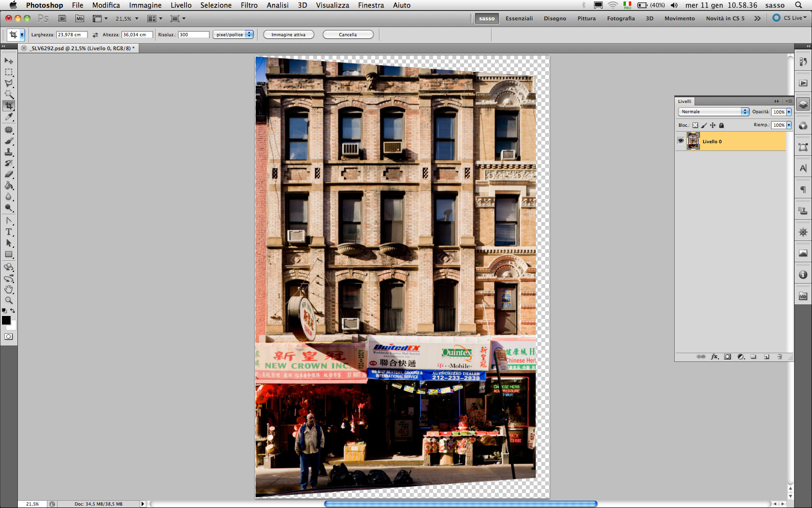Click the Immagine attiva button
The image size is (812, 508).
point(289,35)
